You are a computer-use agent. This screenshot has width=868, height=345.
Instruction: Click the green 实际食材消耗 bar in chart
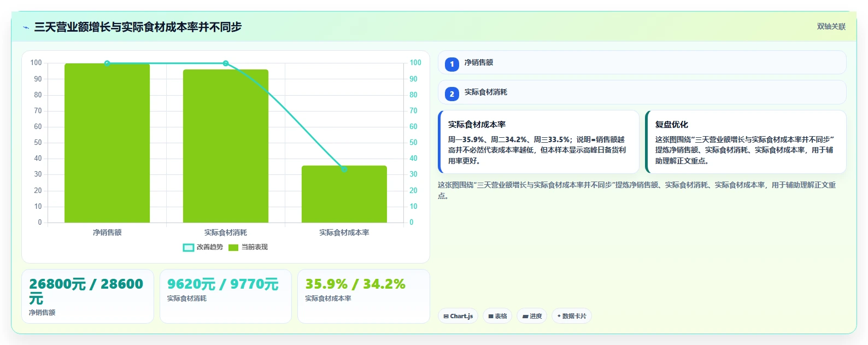click(x=226, y=146)
